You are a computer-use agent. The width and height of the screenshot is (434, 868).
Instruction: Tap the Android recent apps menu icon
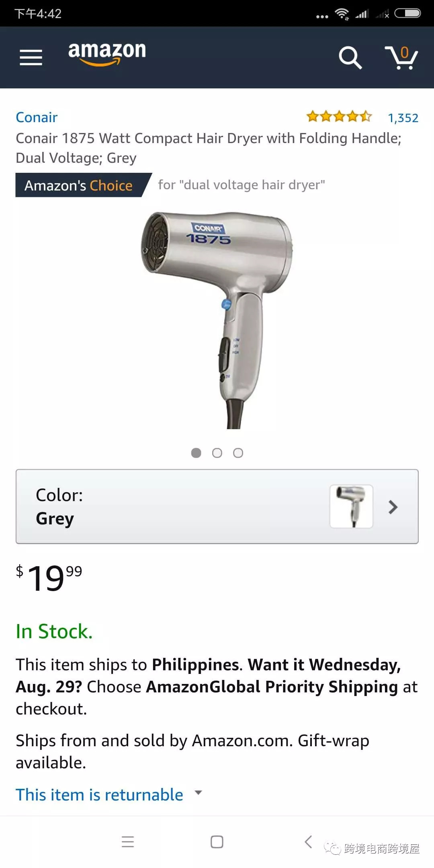pyautogui.click(x=128, y=841)
